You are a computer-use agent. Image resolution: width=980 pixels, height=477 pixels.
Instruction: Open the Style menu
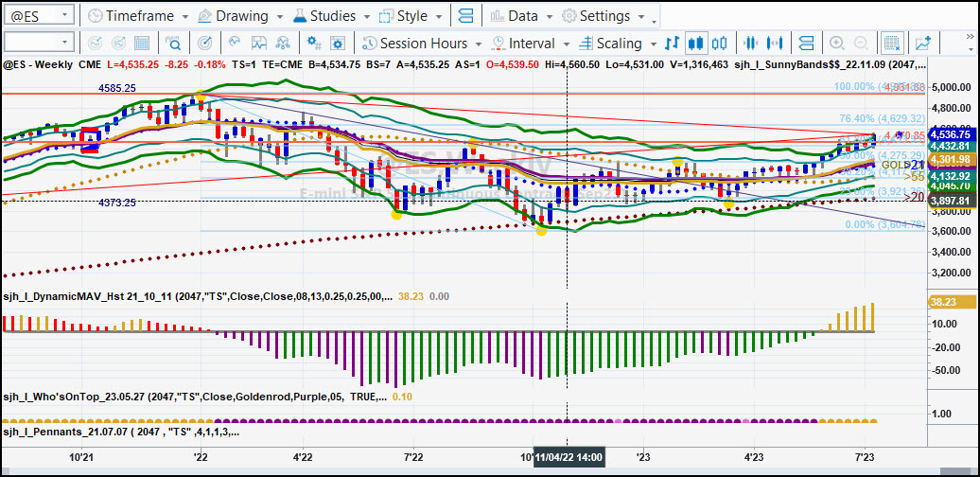point(411,16)
